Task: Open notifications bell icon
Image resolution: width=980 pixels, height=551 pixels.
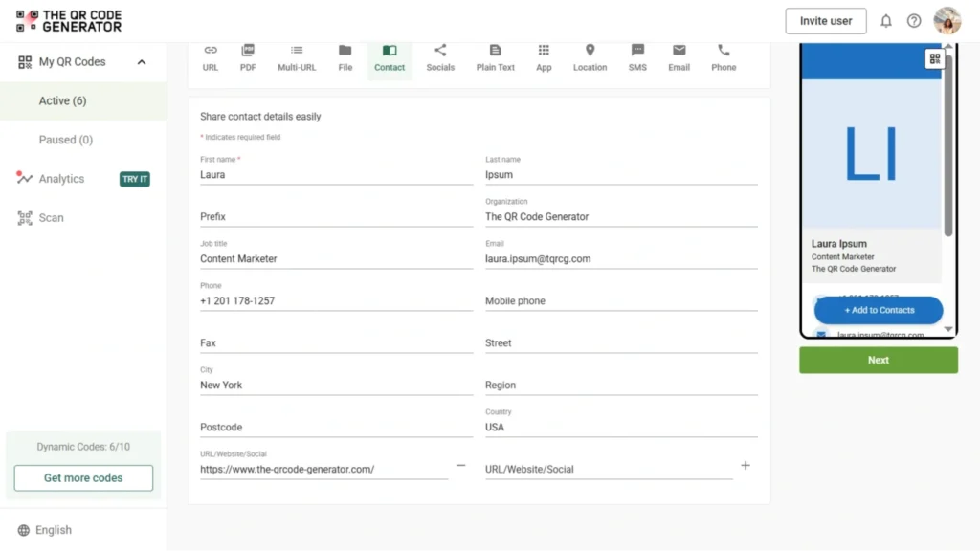Action: point(885,21)
